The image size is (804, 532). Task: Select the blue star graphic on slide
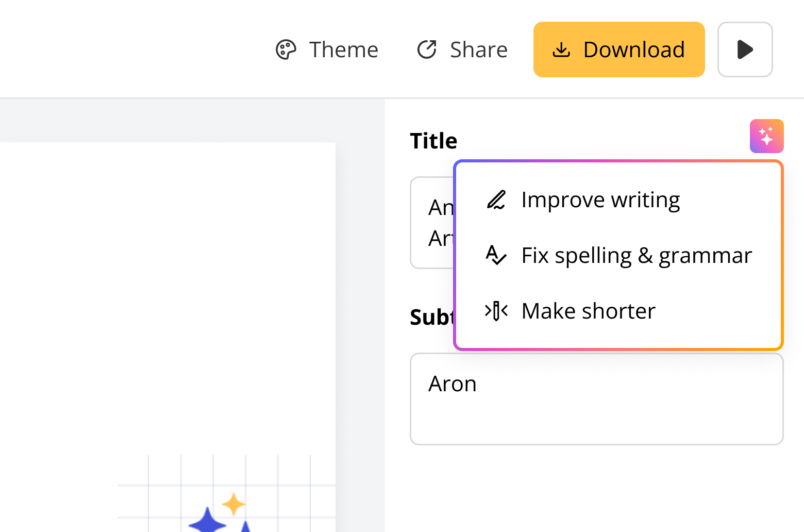pos(207,521)
